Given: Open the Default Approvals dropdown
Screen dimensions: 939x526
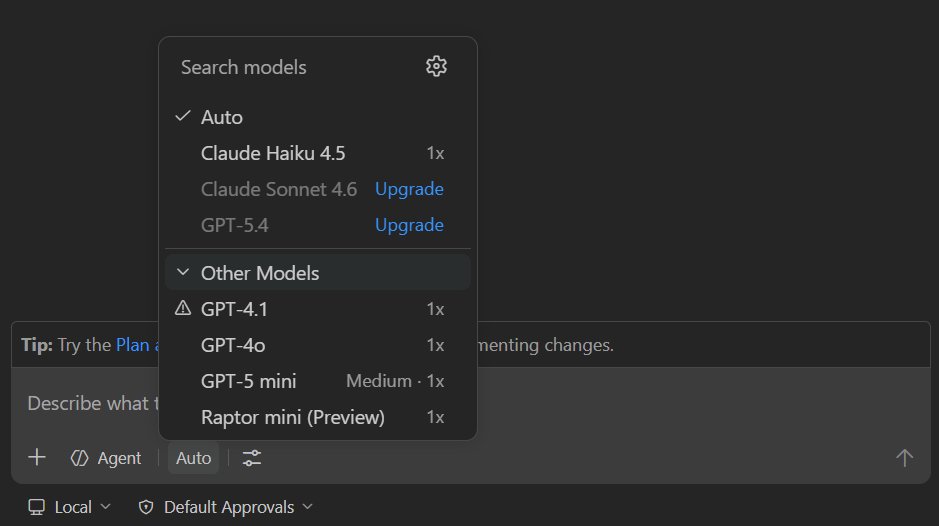Looking at the screenshot, I should (225, 507).
